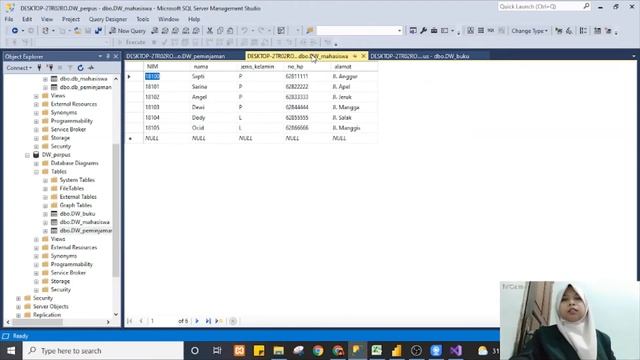The width and height of the screenshot is (640, 360).
Task: Click the Add Table icon in toolbar
Action: click(x=598, y=31)
